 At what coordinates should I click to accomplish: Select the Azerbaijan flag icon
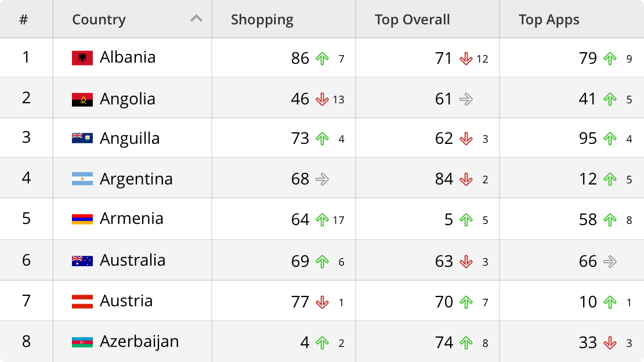[x=84, y=342]
